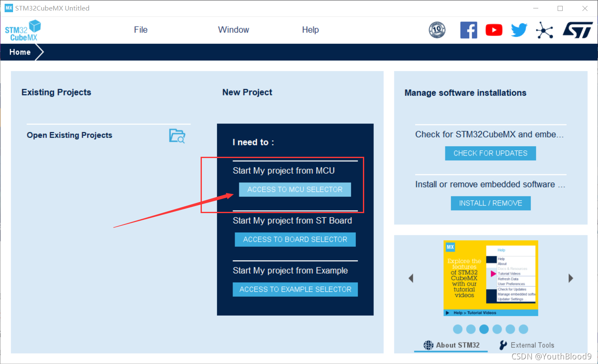This screenshot has width=598, height=364.
Task: Click ACCESS TO MCU SELECTOR button
Action: (295, 190)
